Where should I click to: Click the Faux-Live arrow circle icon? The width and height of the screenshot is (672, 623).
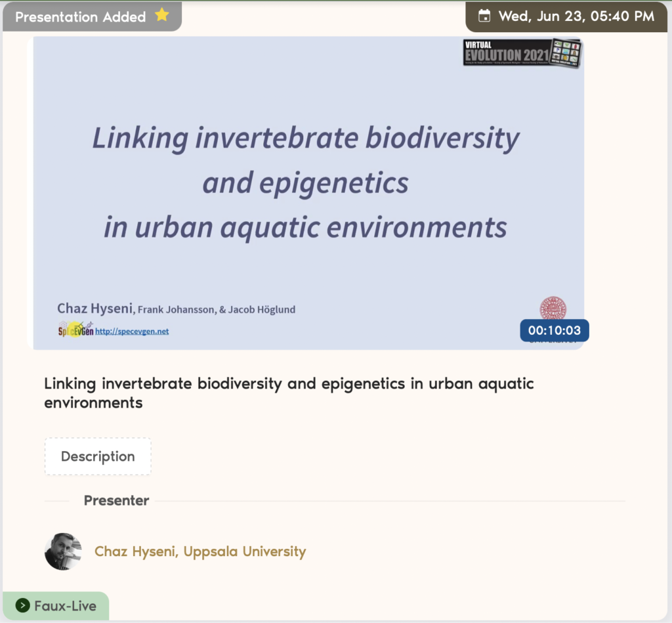[22, 605]
